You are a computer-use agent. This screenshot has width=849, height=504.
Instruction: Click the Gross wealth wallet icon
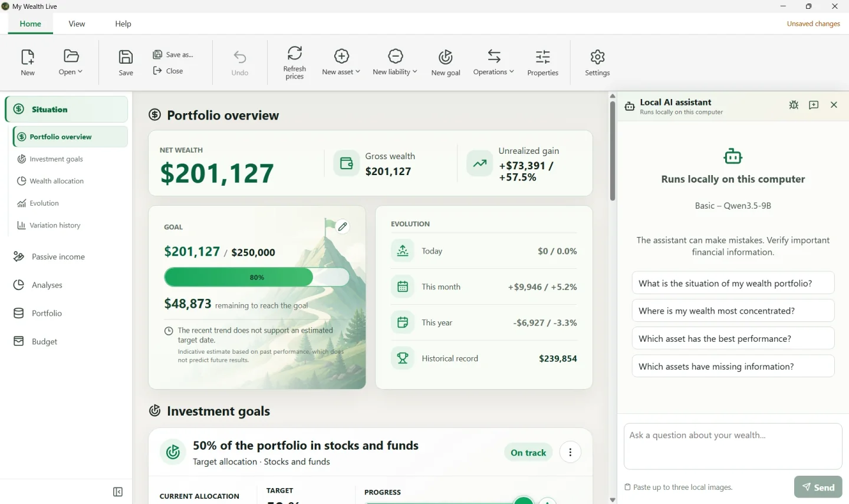coord(347,163)
